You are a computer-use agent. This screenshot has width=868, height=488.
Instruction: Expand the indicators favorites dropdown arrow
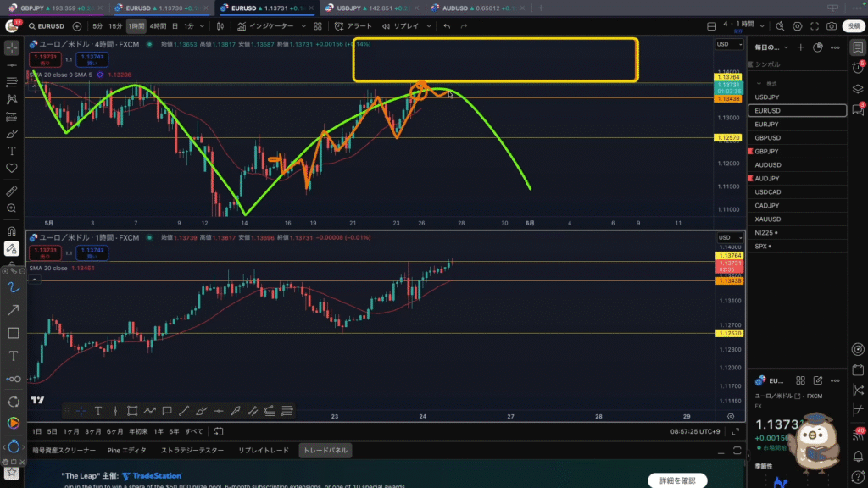(x=303, y=26)
